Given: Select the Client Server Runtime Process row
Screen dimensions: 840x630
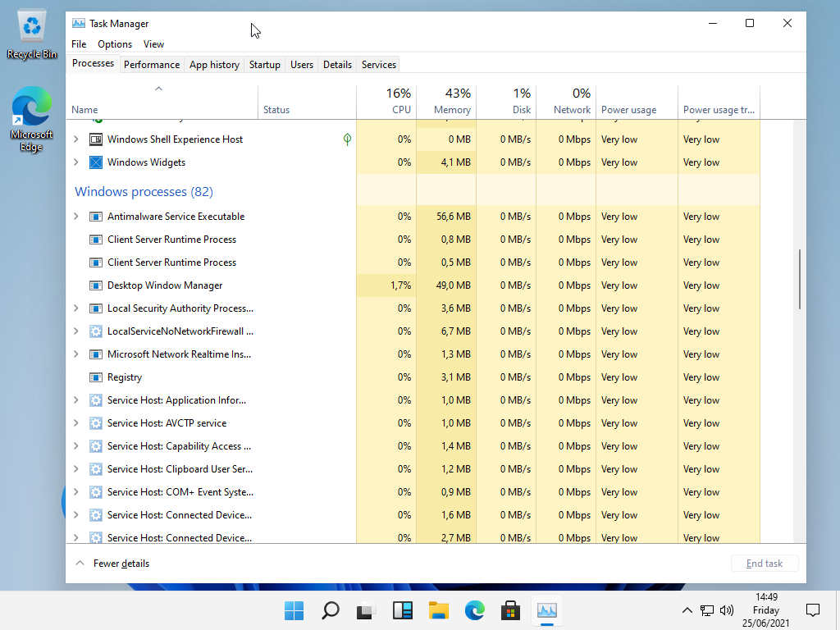Looking at the screenshot, I should coord(171,240).
